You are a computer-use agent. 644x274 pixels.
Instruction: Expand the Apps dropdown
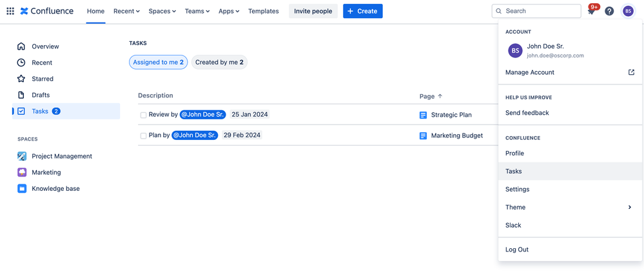(229, 11)
